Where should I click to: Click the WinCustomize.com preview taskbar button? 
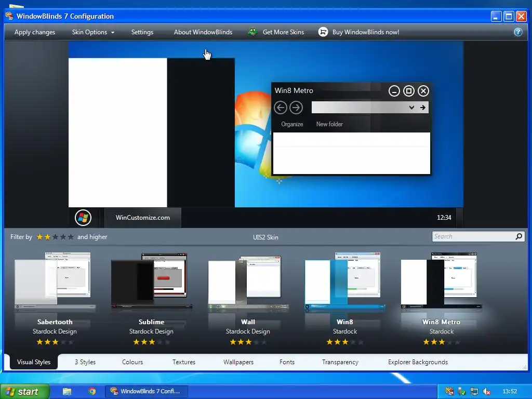[142, 218]
